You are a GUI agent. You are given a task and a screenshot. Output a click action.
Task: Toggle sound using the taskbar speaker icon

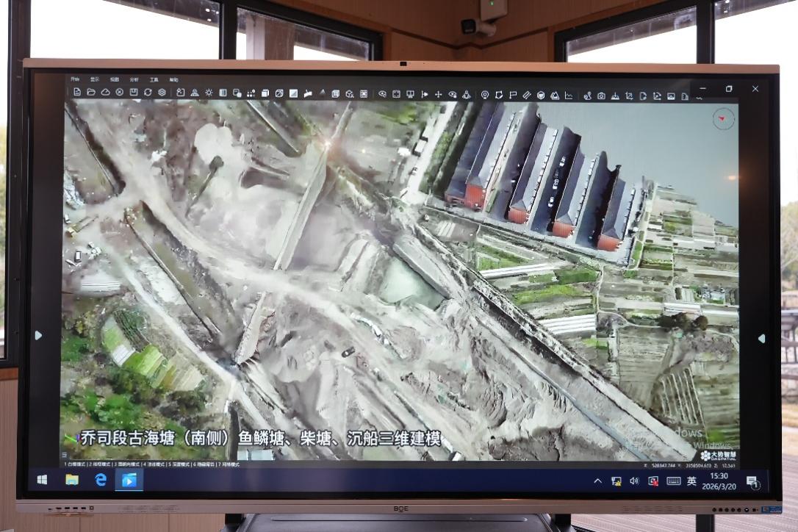(x=634, y=481)
